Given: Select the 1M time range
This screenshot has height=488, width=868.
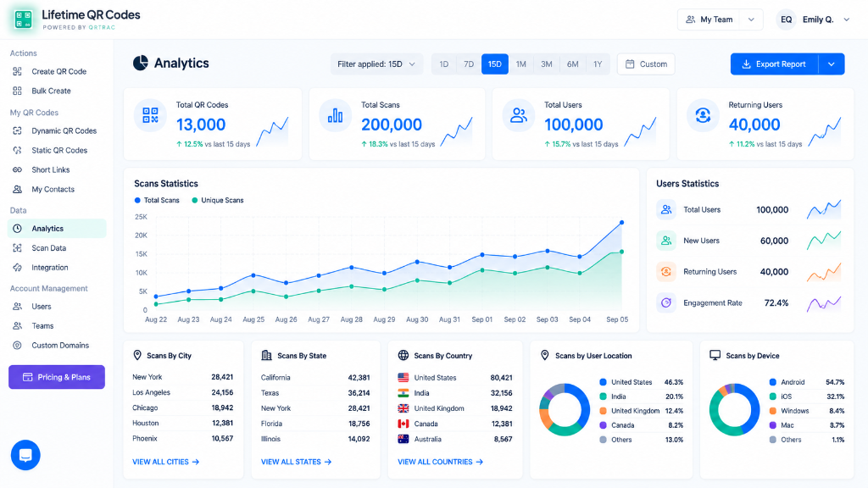Looking at the screenshot, I should [x=521, y=64].
